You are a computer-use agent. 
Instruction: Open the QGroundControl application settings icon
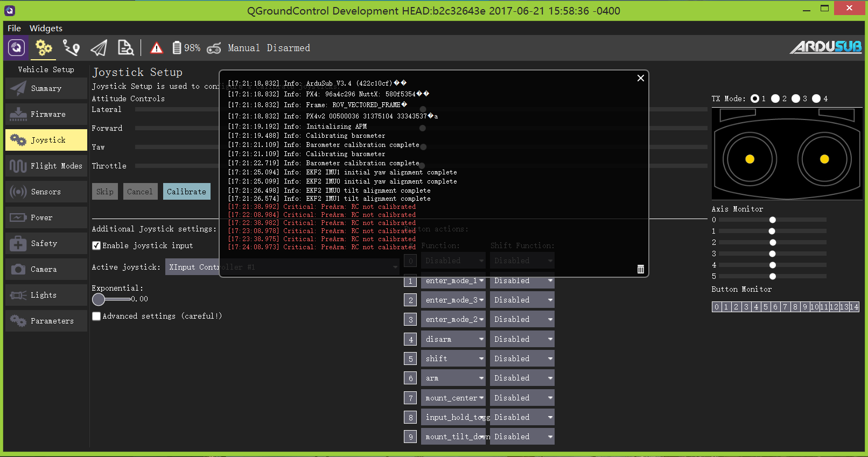click(x=17, y=48)
